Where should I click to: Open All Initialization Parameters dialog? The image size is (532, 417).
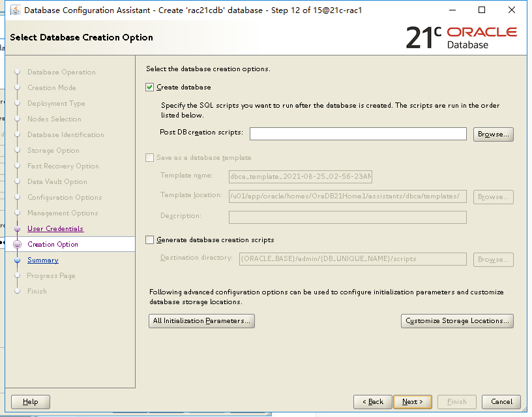201,321
